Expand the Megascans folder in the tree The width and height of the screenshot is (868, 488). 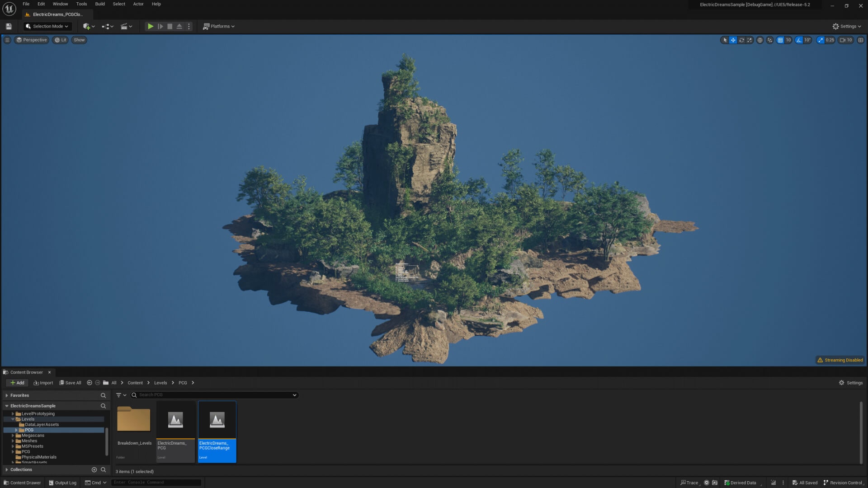(13, 436)
